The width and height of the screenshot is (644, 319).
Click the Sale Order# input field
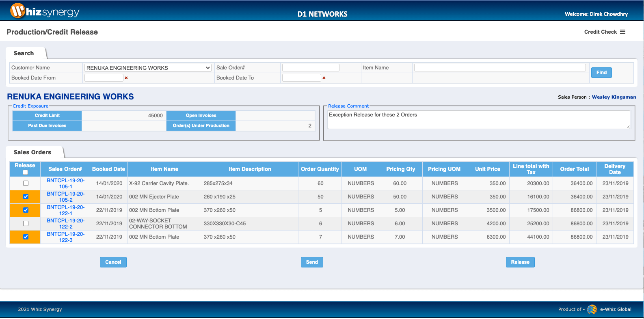[311, 68]
